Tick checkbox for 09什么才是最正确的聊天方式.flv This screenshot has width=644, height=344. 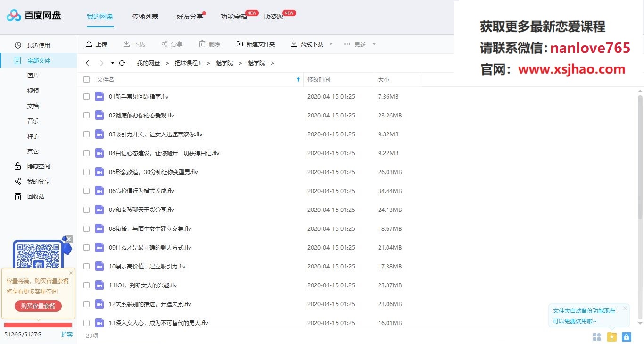click(x=86, y=247)
